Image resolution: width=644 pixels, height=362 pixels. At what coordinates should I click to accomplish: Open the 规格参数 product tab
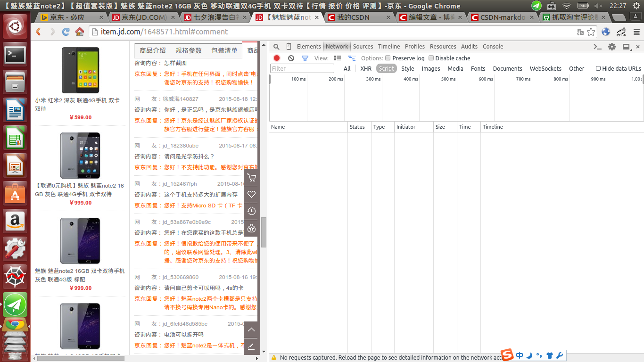coord(189,50)
